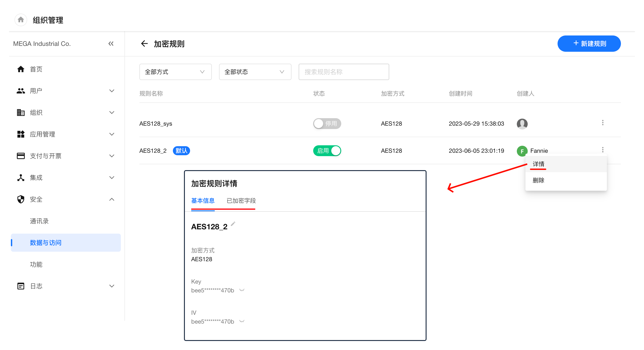Select 删除 from the context menu
This screenshot has height=350, width=644.
point(538,180)
